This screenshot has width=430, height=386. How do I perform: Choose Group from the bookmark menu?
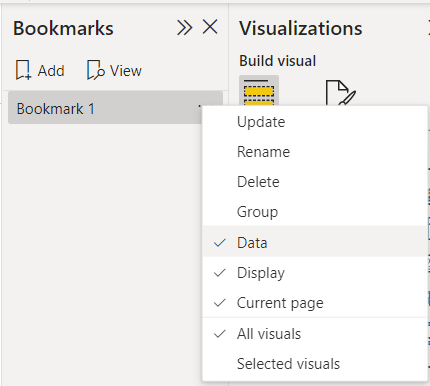point(315,212)
